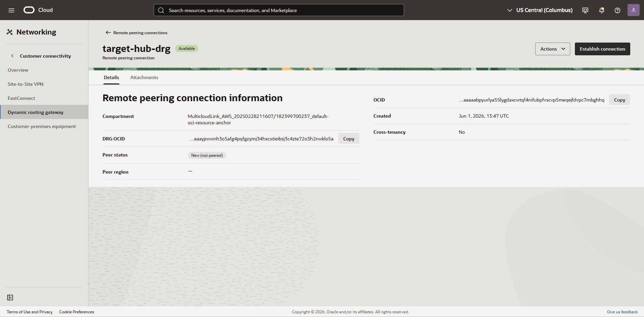
Task: Click the Peer status label
Action: pyautogui.click(x=115, y=155)
